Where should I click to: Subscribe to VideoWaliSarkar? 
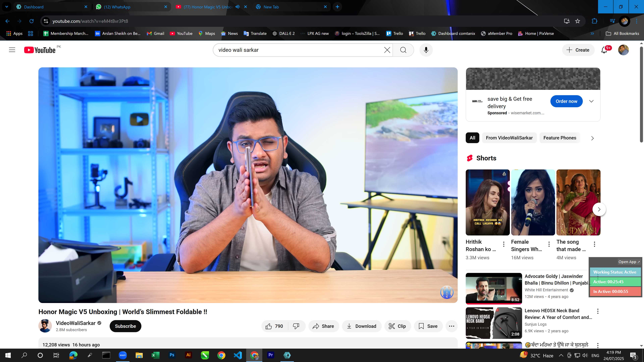[x=125, y=326]
